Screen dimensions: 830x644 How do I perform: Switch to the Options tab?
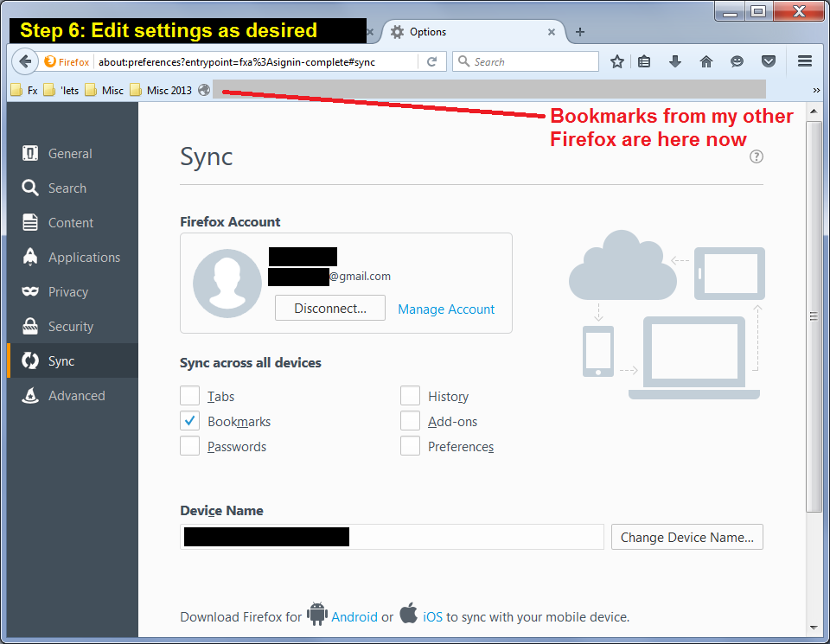tap(473, 32)
